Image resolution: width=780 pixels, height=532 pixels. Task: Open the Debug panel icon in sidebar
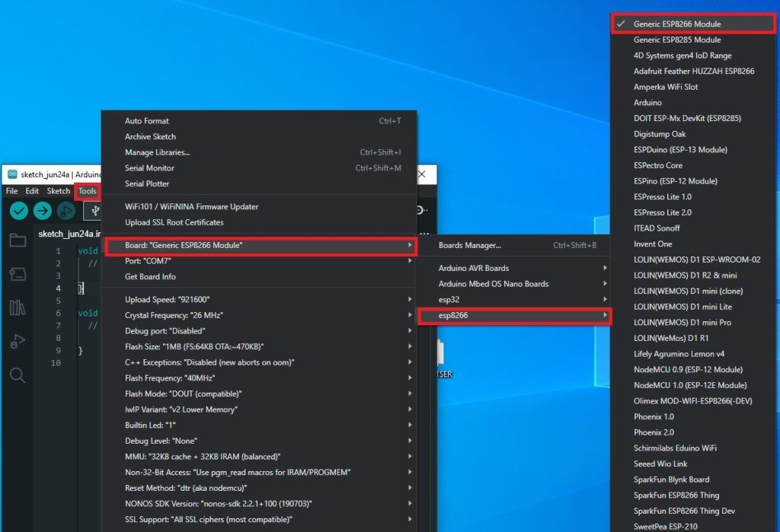[x=17, y=342]
